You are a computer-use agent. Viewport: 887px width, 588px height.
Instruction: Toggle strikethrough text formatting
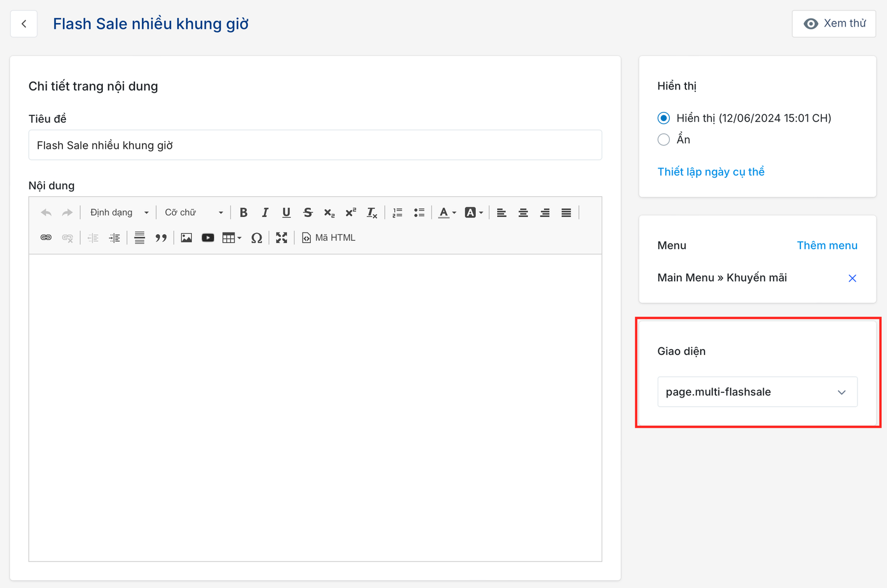(308, 213)
